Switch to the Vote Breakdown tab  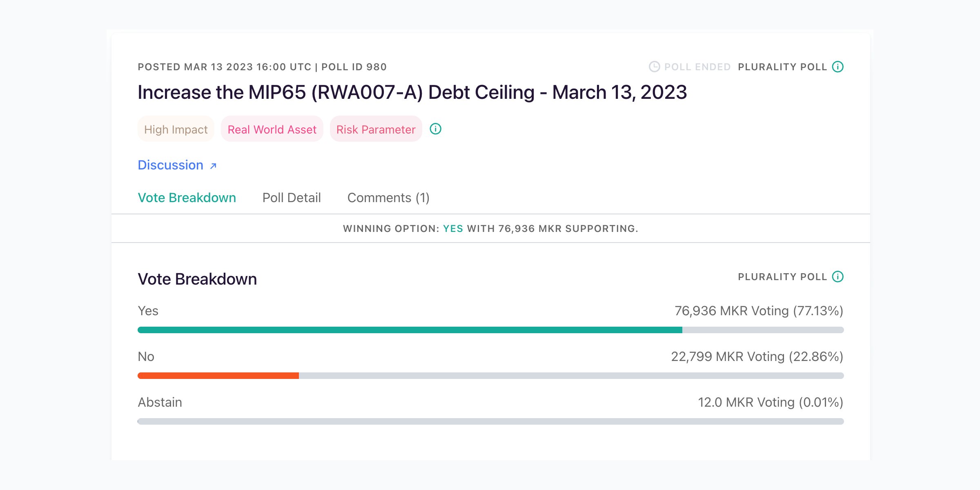coord(187,198)
